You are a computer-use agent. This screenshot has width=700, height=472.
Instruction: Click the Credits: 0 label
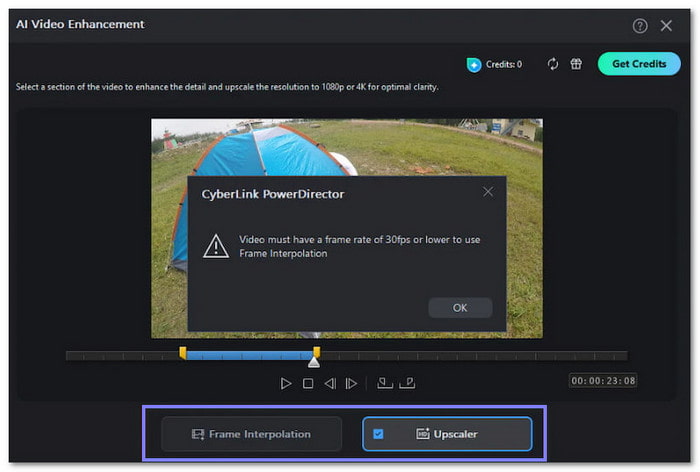tap(504, 65)
